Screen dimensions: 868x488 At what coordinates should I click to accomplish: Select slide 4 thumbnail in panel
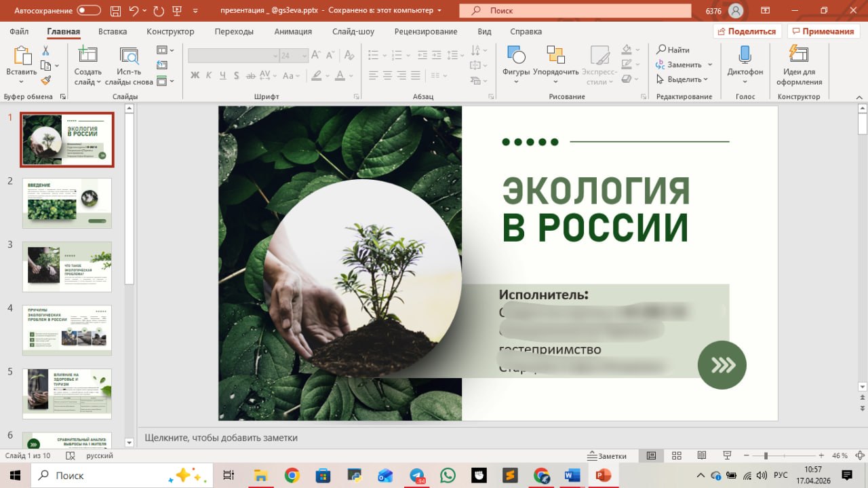(66, 330)
